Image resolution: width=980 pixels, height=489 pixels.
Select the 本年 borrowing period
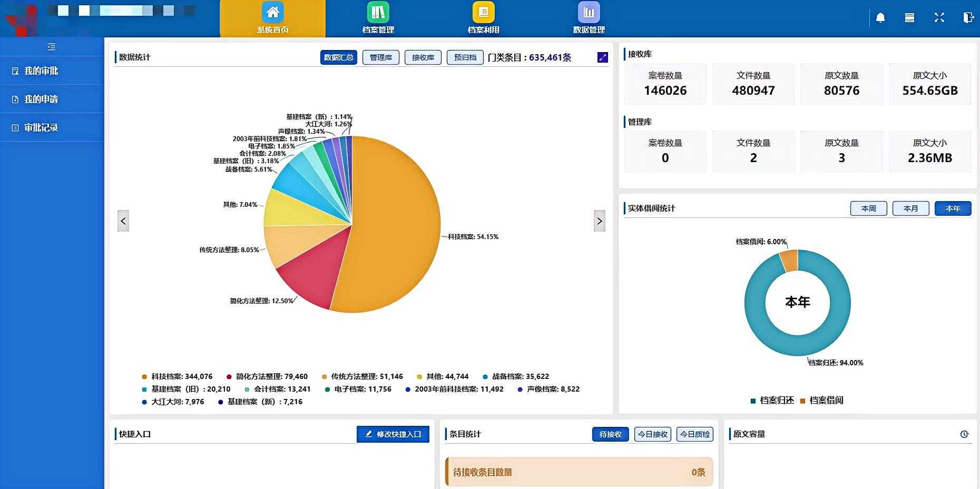[953, 208]
